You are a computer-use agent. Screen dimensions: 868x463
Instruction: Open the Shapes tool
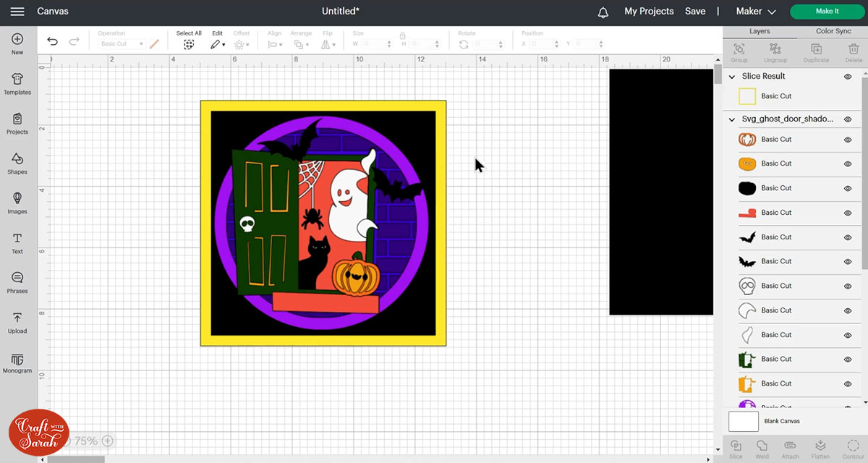(17, 163)
